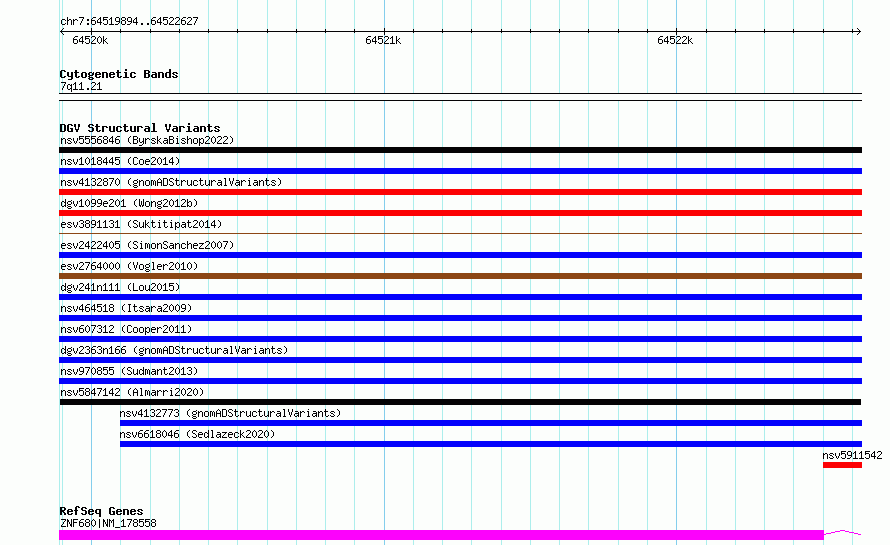The image size is (890, 545).
Task: Click the ZNF680 intron connector line
Action: pyautogui.click(x=843, y=533)
